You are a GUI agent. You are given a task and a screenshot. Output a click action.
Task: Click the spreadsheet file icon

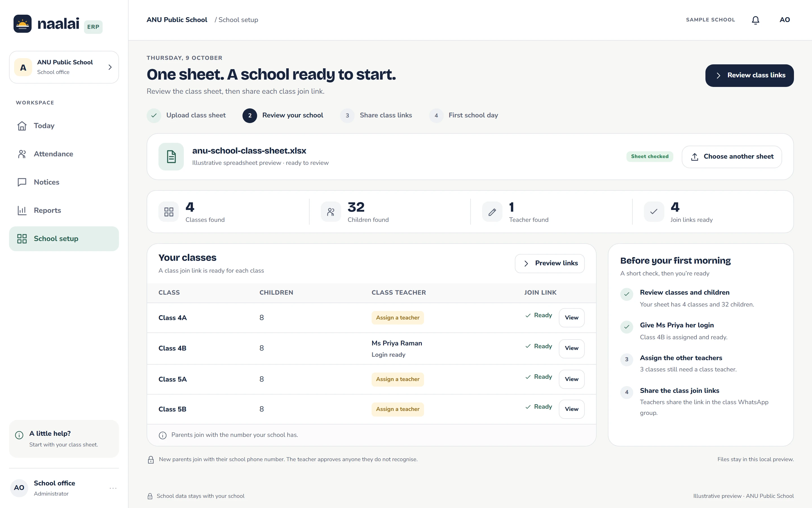[x=171, y=157]
